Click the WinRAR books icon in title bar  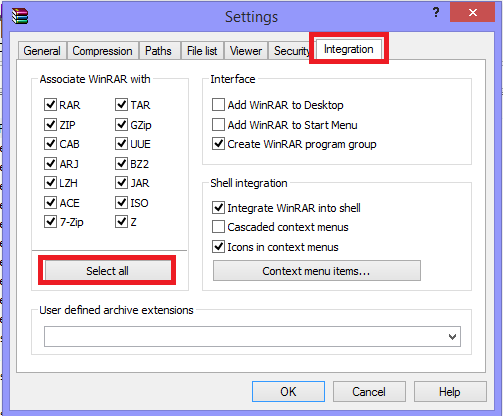tap(20, 16)
